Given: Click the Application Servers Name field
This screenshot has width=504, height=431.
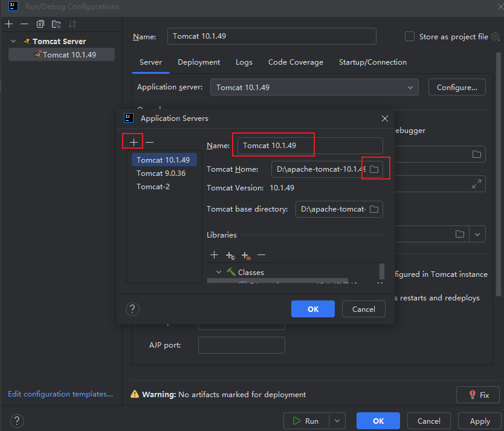Looking at the screenshot, I should click(310, 146).
